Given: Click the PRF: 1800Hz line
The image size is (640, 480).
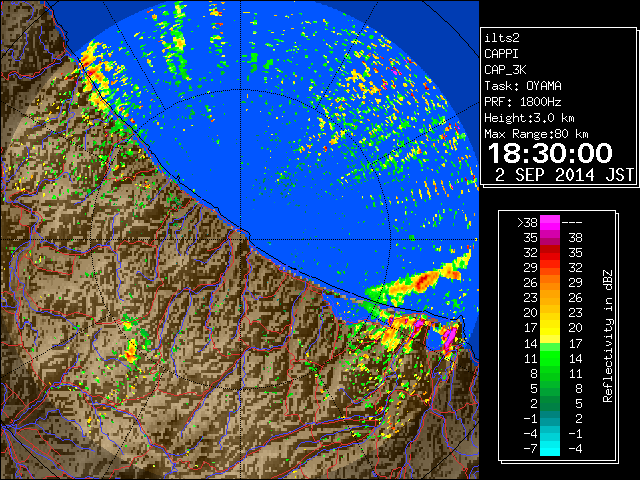Looking at the screenshot, I should click(523, 102).
